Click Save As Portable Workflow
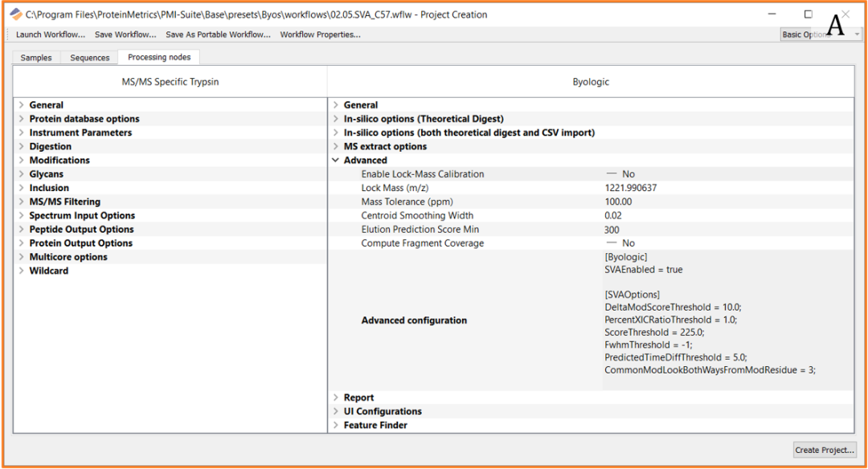The height and width of the screenshot is (469, 868). (218, 35)
